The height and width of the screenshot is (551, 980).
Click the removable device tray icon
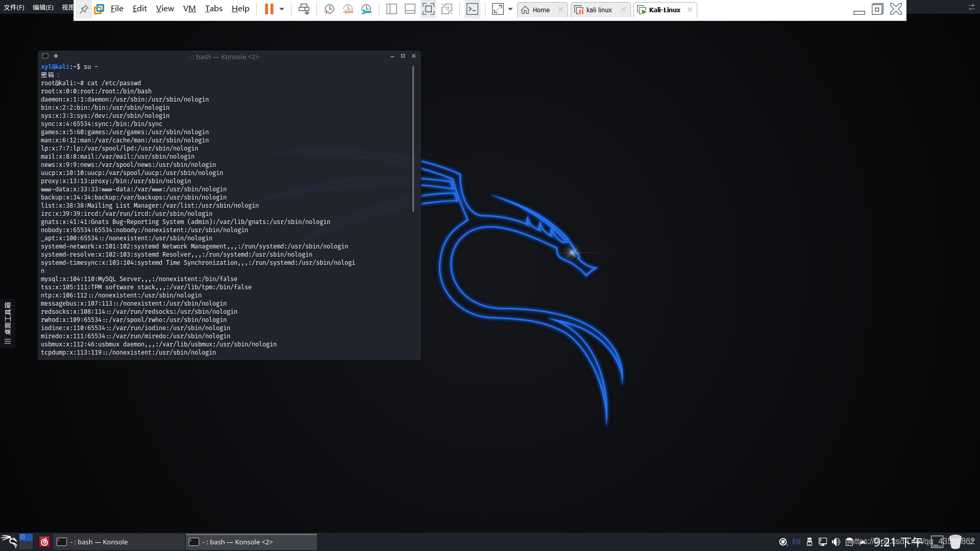(x=810, y=542)
